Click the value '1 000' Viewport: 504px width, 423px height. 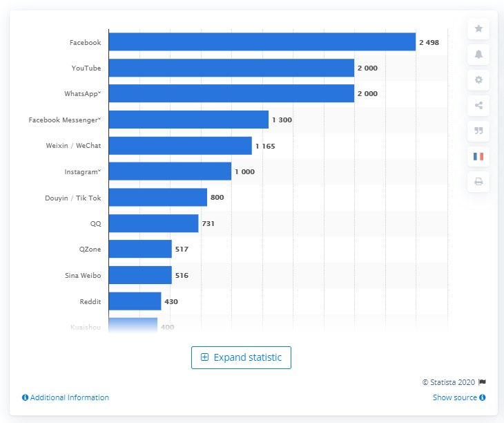point(244,172)
